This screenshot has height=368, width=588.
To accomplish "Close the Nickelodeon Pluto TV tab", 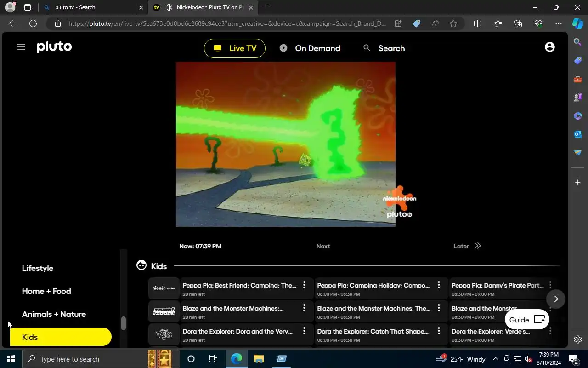I will [251, 7].
